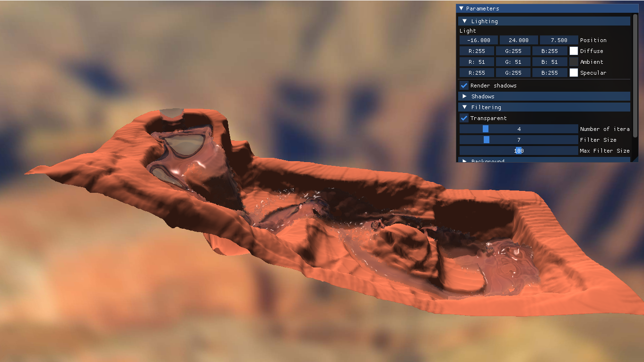
Task: Select the Ambient B: 51 field
Action: [x=549, y=62]
